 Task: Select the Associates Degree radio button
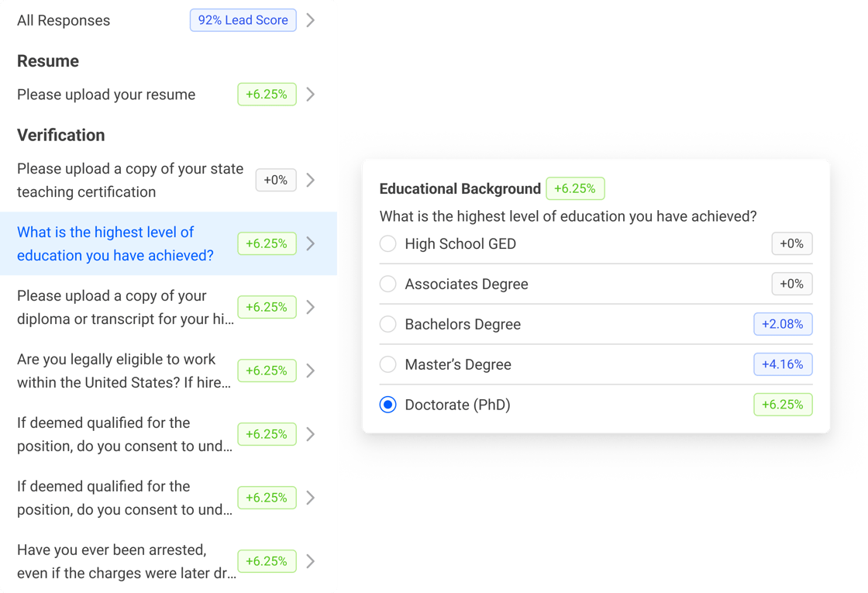[387, 284]
